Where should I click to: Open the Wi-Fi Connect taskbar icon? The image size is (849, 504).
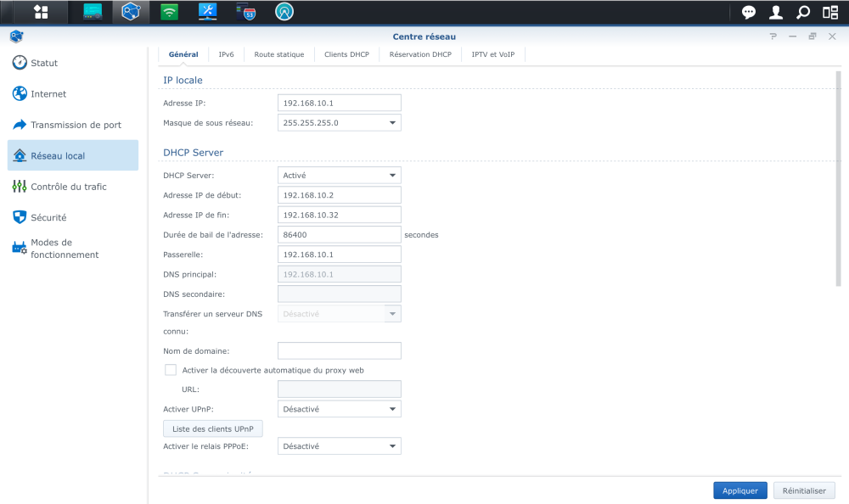coord(169,12)
